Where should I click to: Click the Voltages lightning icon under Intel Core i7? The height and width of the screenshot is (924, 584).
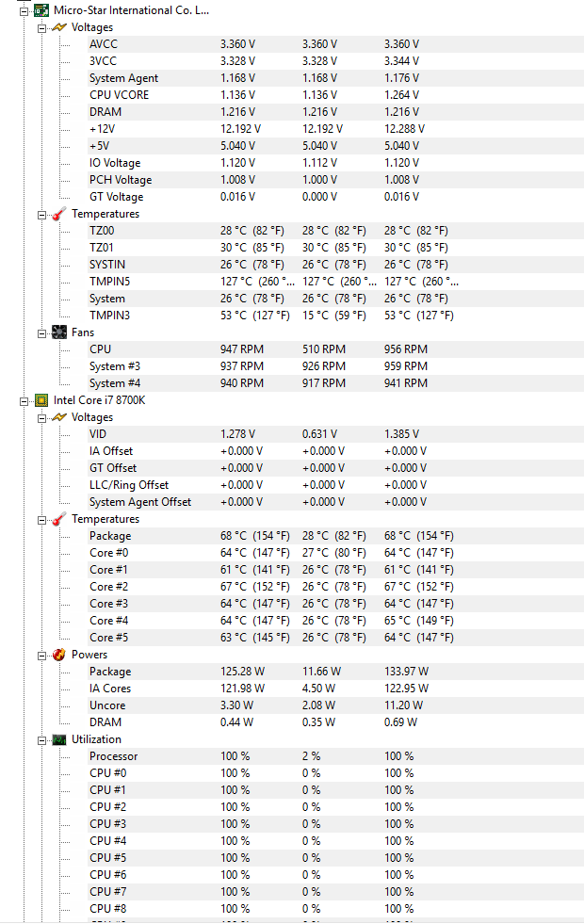pyautogui.click(x=59, y=417)
